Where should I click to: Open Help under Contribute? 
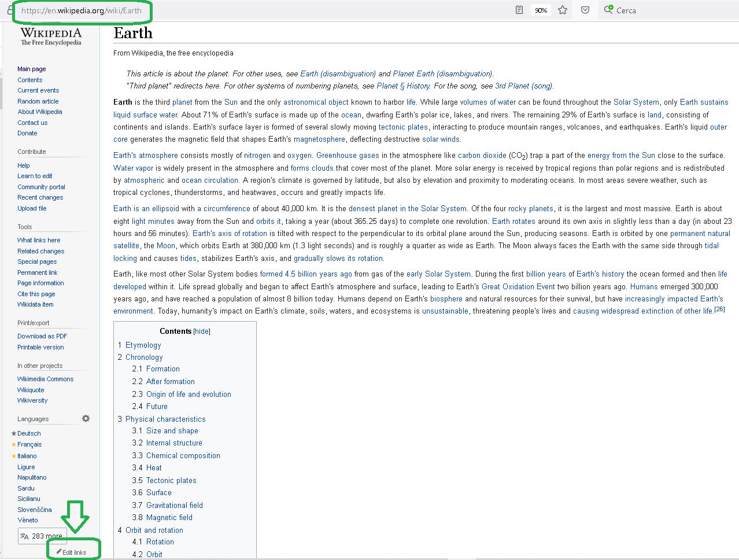click(x=24, y=165)
